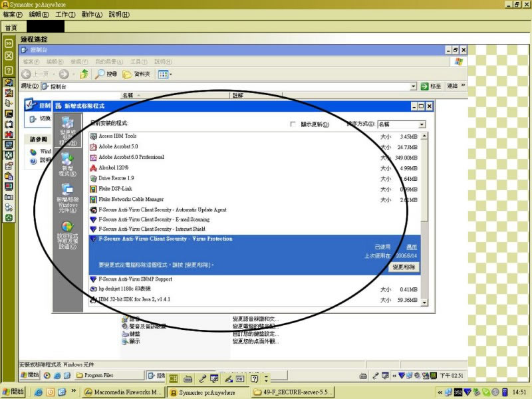Click the 搜尋 search magnifier toolbar button
The image size is (532, 399).
106,74
